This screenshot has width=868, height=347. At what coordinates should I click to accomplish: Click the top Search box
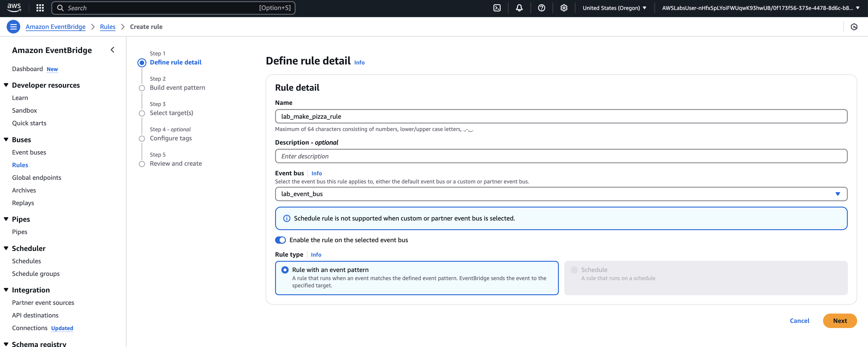(x=173, y=8)
